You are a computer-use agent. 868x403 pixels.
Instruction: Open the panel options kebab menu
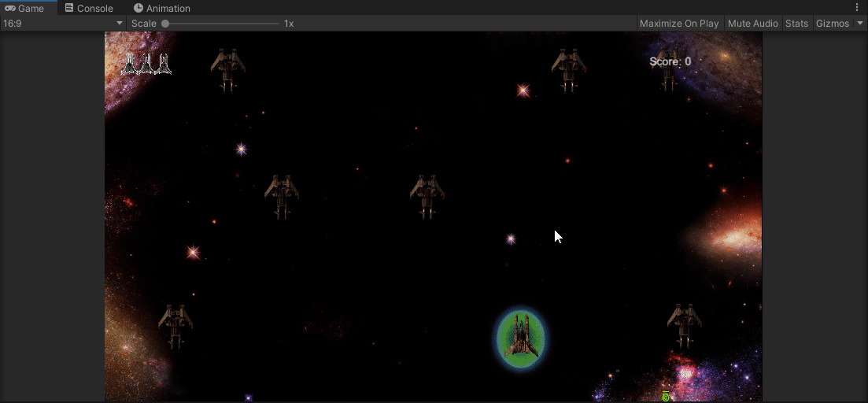[858, 8]
